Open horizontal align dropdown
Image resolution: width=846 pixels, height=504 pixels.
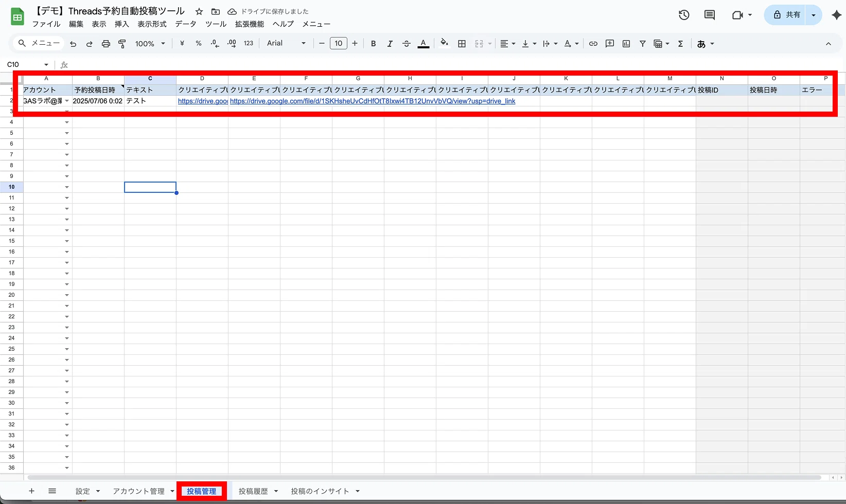click(507, 44)
